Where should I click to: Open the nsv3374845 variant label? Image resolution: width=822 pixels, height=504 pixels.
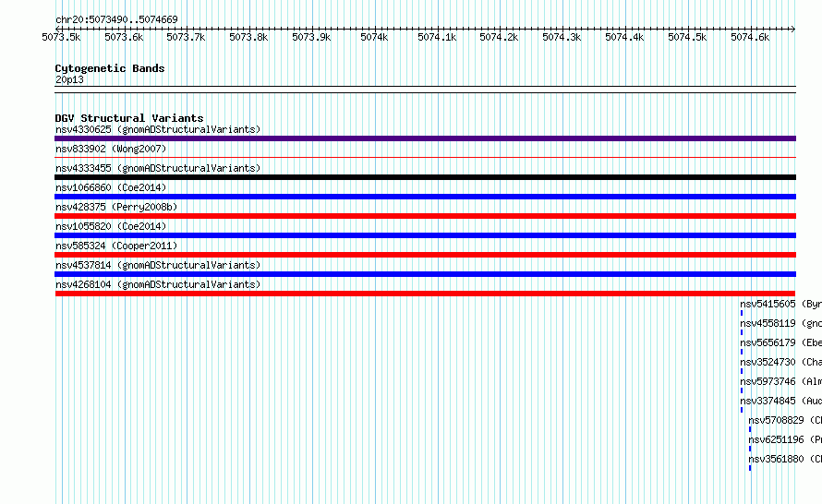(x=780, y=401)
